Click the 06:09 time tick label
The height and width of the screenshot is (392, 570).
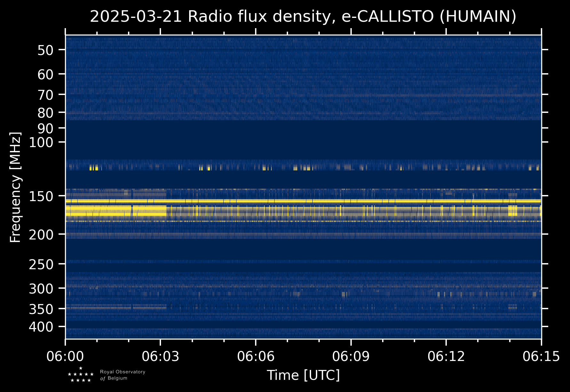[x=351, y=357]
